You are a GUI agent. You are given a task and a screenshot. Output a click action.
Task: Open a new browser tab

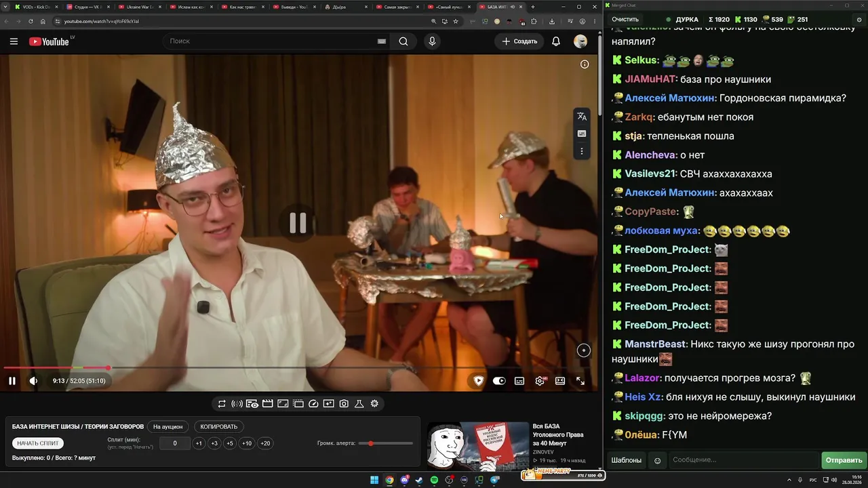532,7
